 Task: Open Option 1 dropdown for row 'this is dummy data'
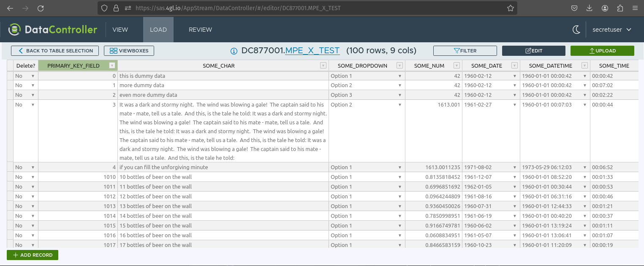(x=399, y=76)
